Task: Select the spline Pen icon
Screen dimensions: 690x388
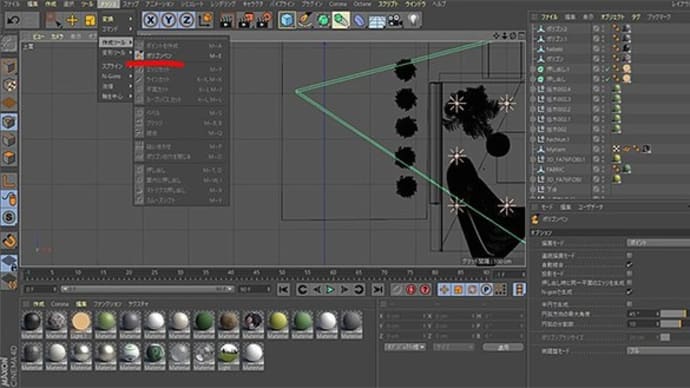Action: (305, 20)
